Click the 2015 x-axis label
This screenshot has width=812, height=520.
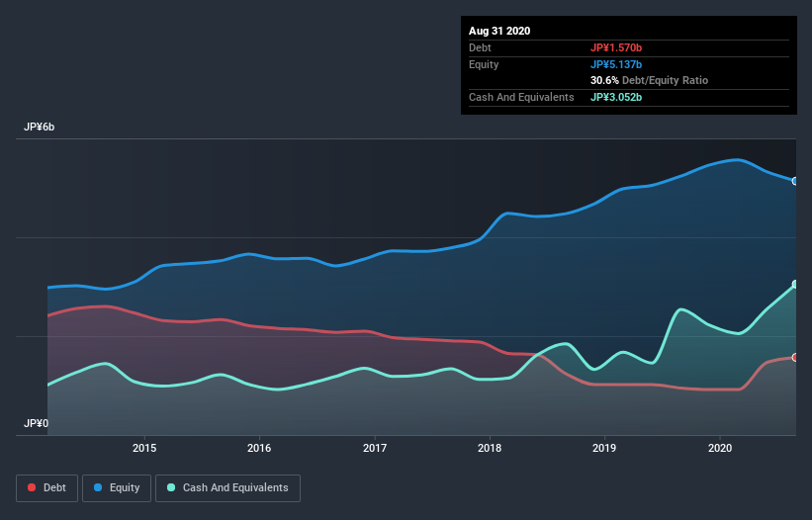[144, 448]
